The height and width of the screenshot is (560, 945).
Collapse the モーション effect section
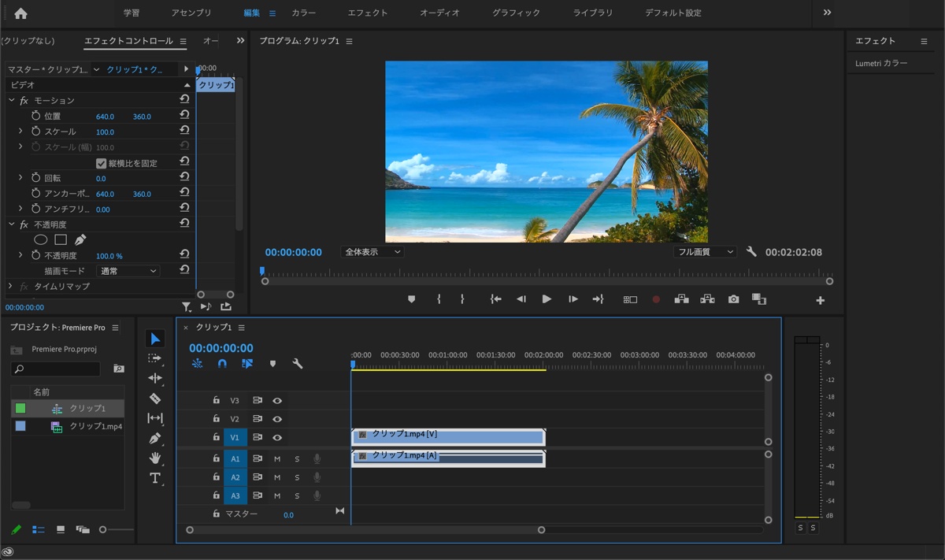coord(11,101)
